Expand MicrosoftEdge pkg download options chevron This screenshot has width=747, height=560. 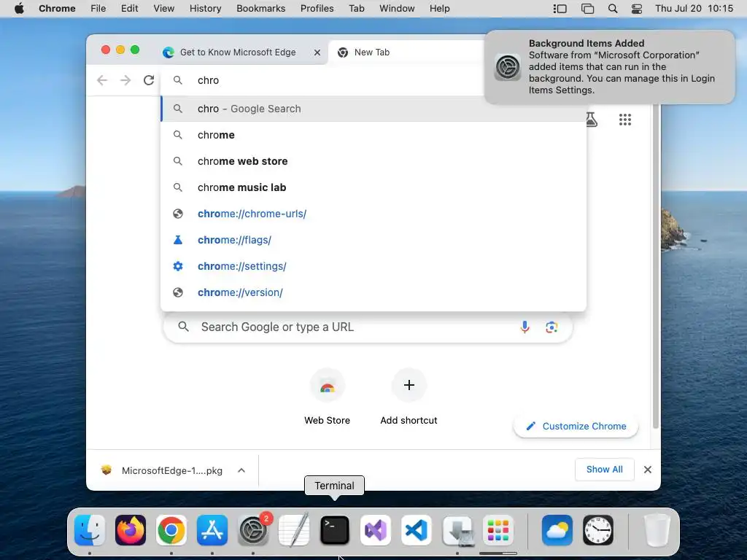click(241, 470)
